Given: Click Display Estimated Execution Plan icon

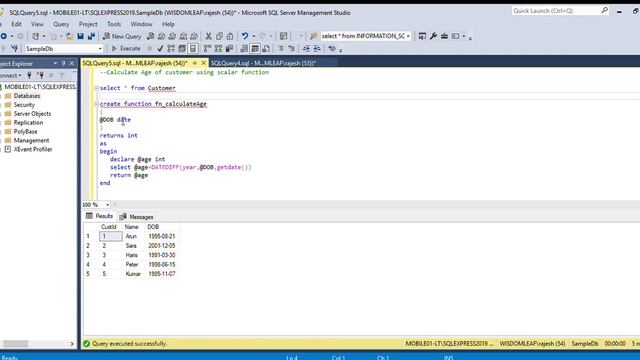Looking at the screenshot, I should 171,49.
